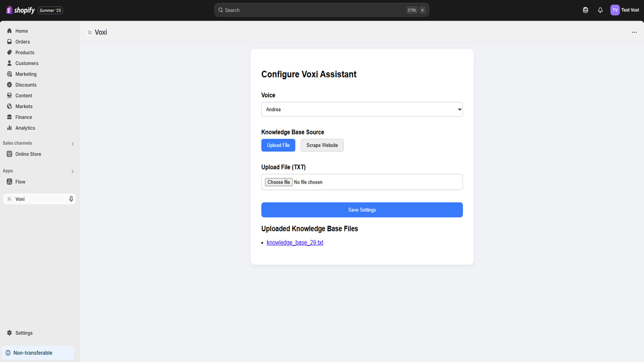
Task: Expand the Sales channels chevron
Action: tap(72, 144)
